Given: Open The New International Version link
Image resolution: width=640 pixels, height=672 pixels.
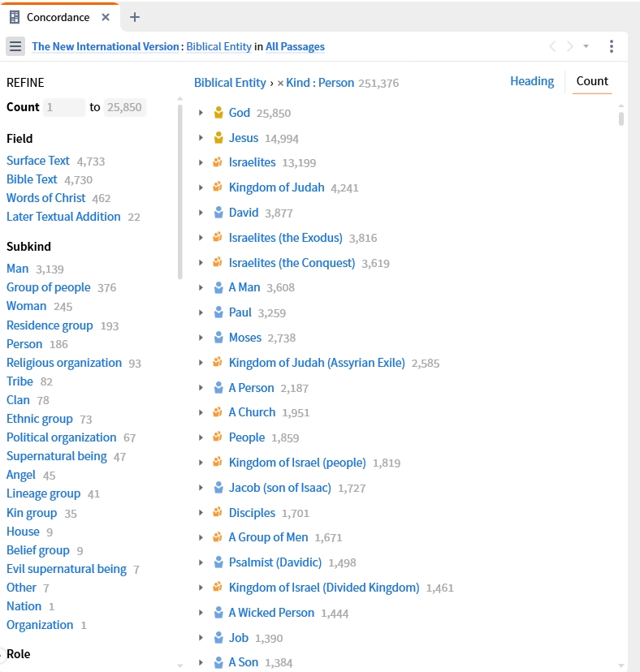Looking at the screenshot, I should tap(105, 46).
